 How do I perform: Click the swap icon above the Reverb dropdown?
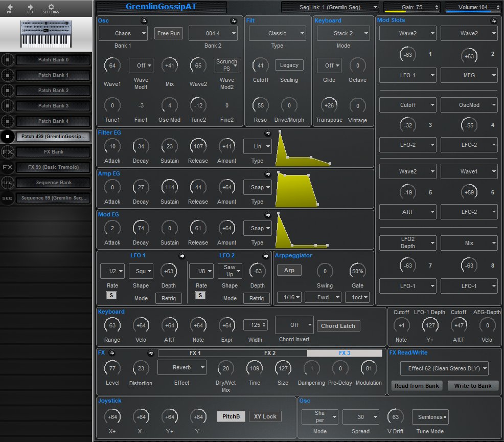coord(151,353)
